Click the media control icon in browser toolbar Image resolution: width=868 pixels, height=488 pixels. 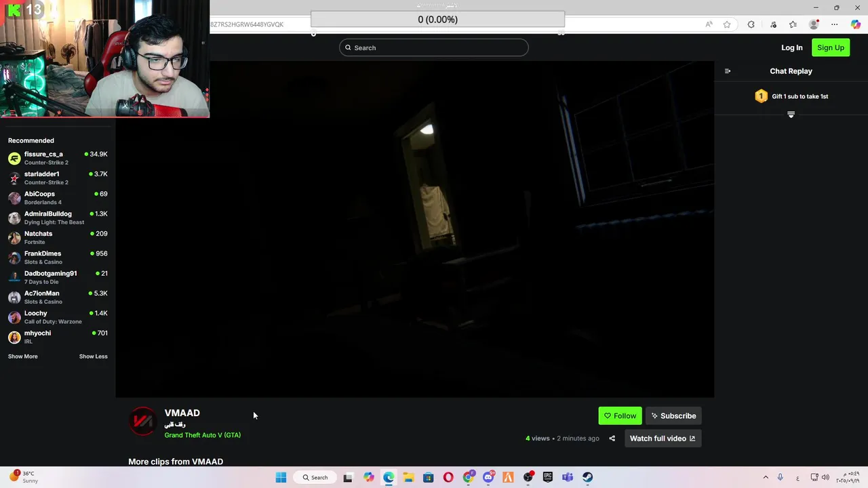coord(773,24)
